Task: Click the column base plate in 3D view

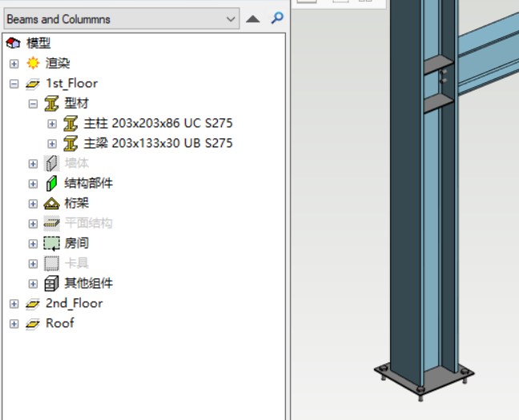Action: tap(424, 378)
